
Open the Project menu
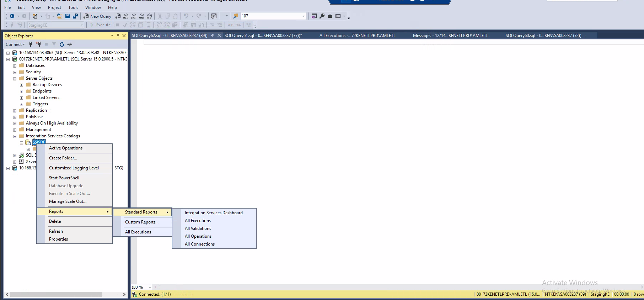point(54,7)
